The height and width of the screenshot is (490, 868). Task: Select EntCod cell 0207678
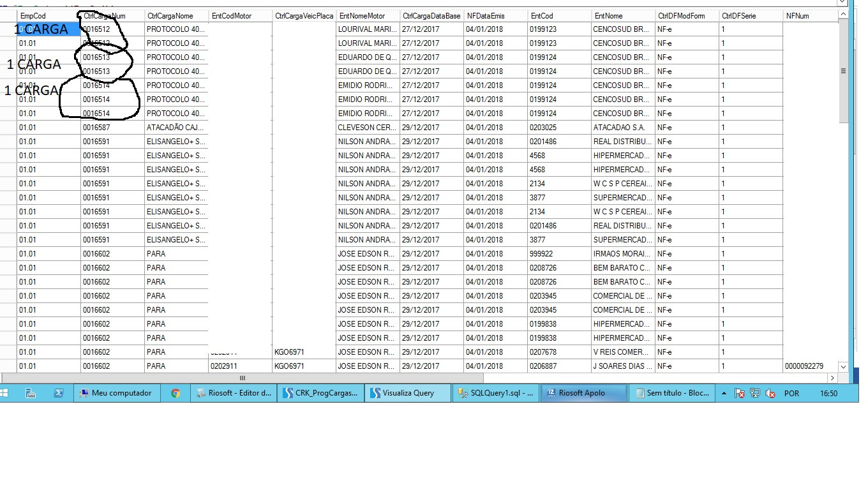pos(559,352)
